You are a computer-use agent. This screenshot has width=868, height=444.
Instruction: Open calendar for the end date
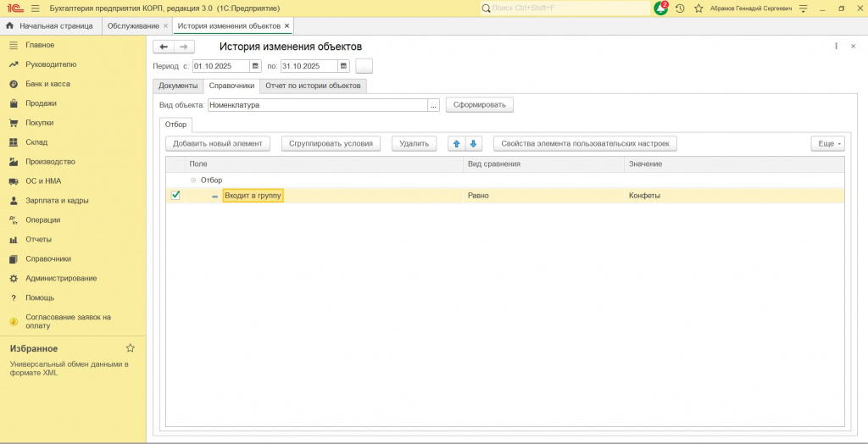tap(344, 66)
